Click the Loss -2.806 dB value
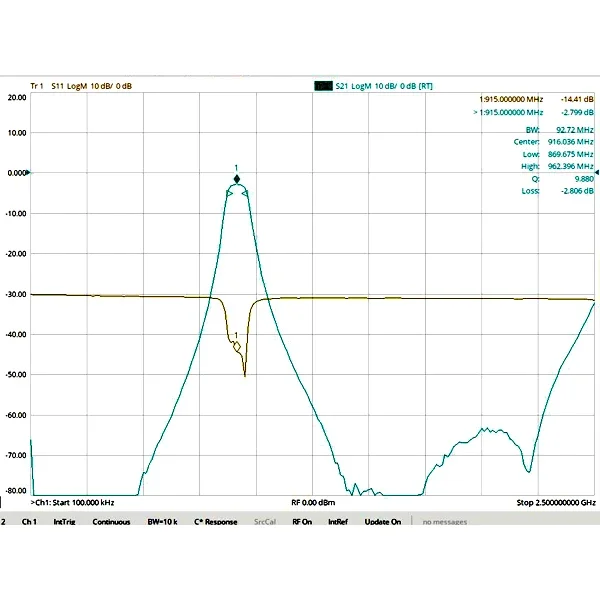The height and width of the screenshot is (600, 600). click(577, 191)
